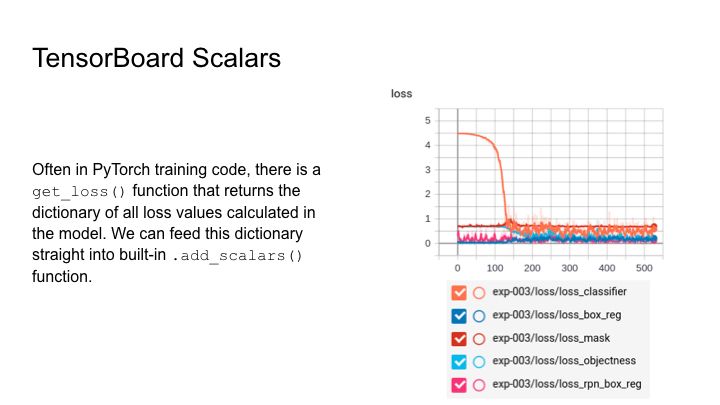Uncheck the loss_mask dark red checkbox

click(x=459, y=339)
